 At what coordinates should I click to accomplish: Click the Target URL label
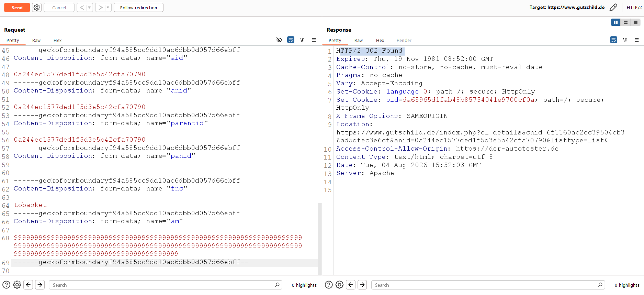click(x=567, y=7)
